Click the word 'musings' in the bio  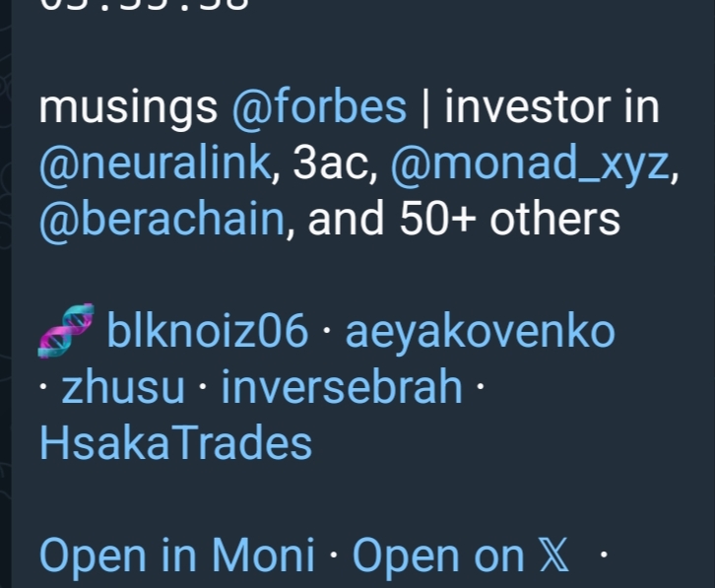(128, 107)
